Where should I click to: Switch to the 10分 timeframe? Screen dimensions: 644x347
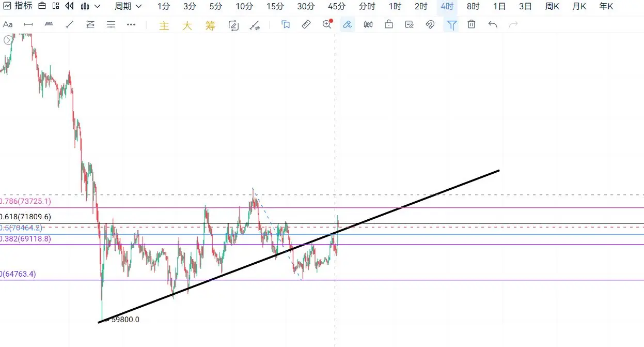[x=244, y=6]
